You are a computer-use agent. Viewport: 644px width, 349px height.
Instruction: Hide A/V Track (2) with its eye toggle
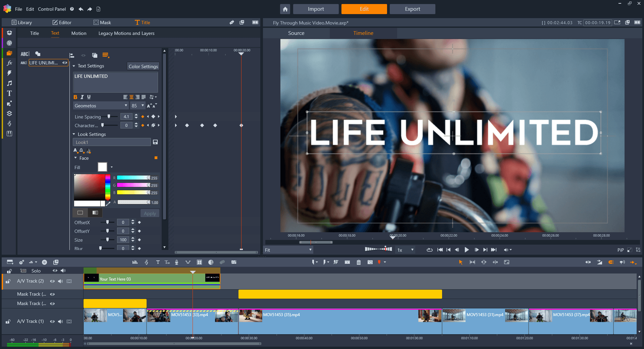pyautogui.click(x=52, y=281)
